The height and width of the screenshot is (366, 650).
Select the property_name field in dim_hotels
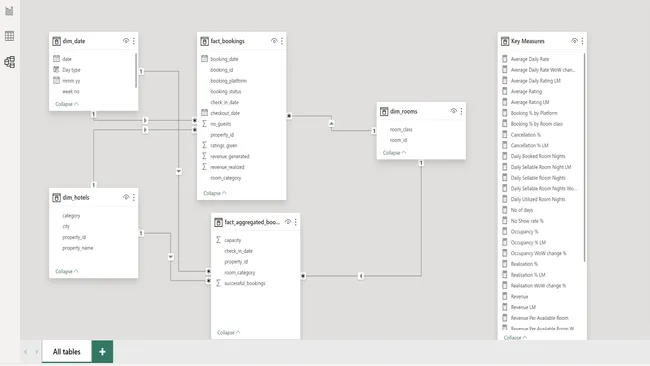(78, 248)
